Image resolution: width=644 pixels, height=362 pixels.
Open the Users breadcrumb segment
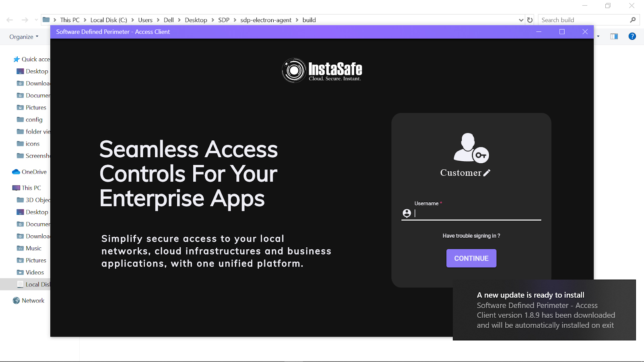(145, 20)
